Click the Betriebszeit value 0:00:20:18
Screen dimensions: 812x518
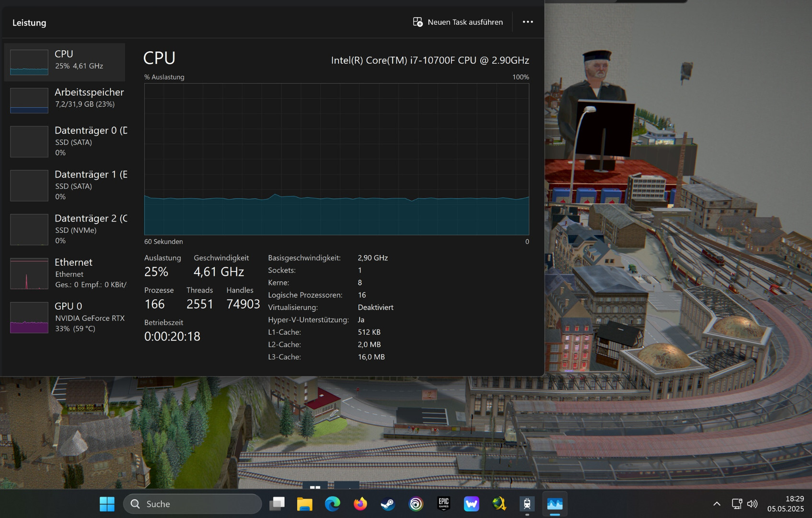tap(172, 336)
